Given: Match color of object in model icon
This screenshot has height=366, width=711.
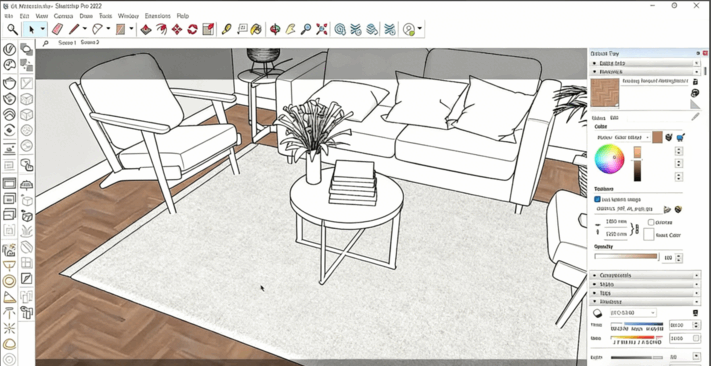Looking at the screenshot, I should (x=668, y=137).
